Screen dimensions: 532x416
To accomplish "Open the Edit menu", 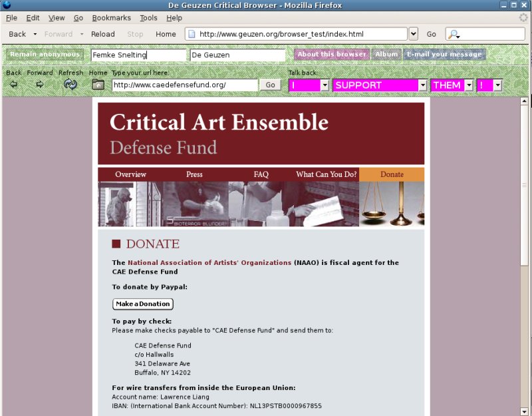I will point(33,18).
